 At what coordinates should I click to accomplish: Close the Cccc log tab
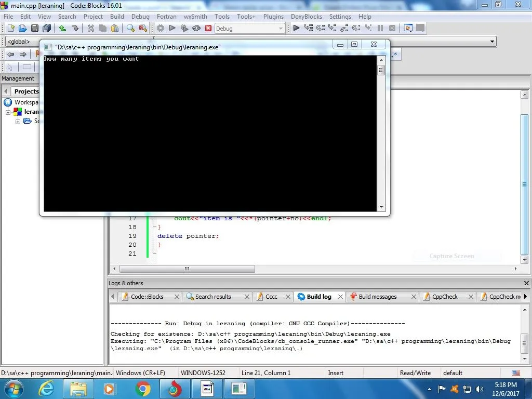tap(288, 297)
